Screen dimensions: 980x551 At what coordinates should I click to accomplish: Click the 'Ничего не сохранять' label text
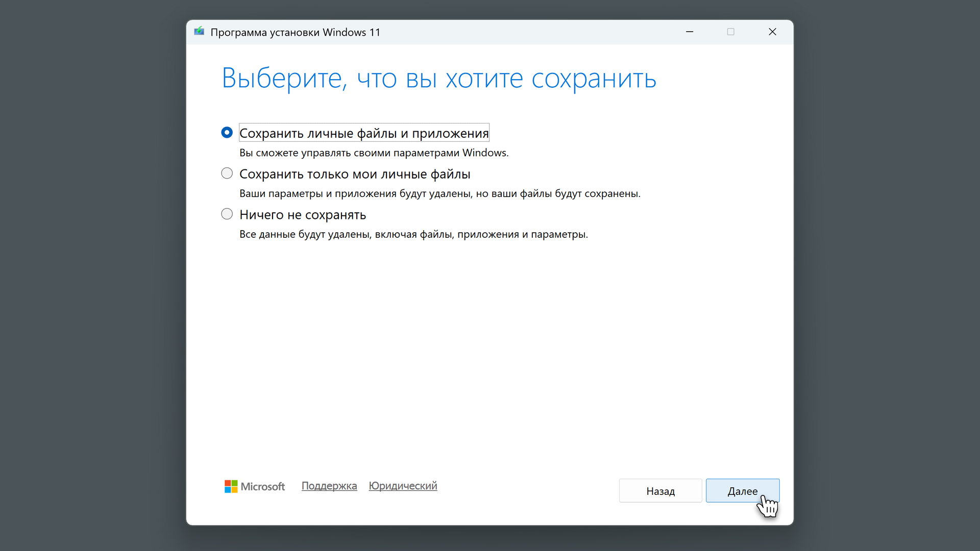click(303, 215)
